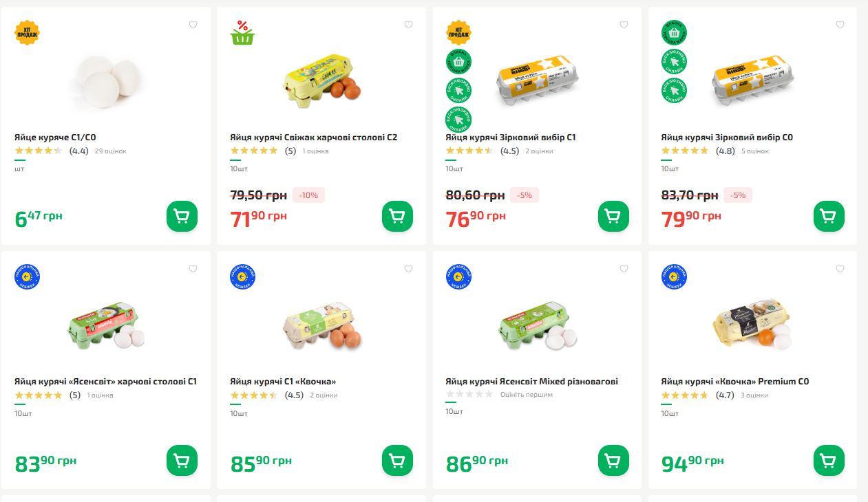The image size is (868, 502).
Task: Save Зірковий вибір С1 eggs to favorites
Action: coord(624,25)
